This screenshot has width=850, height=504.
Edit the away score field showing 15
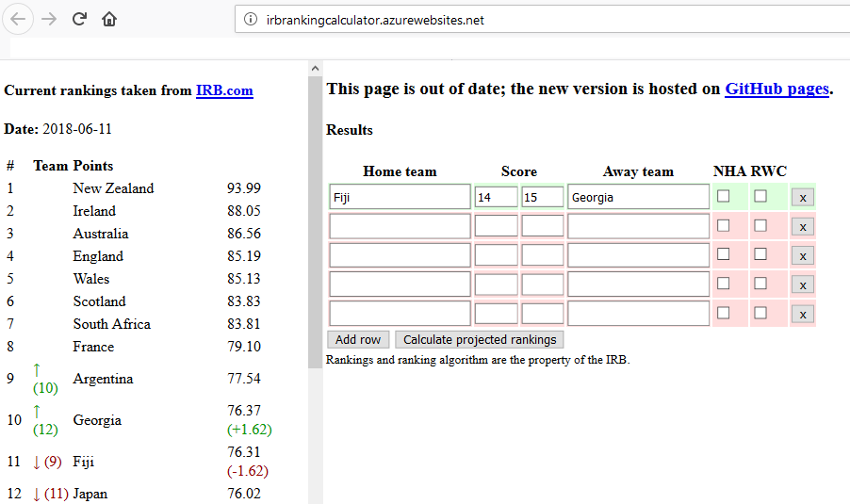[542, 197]
